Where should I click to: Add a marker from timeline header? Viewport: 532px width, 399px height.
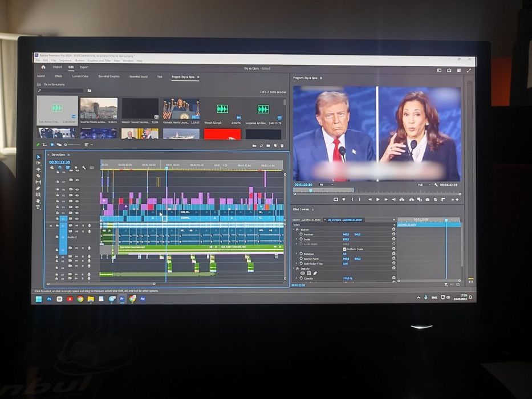pyautogui.click(x=76, y=168)
